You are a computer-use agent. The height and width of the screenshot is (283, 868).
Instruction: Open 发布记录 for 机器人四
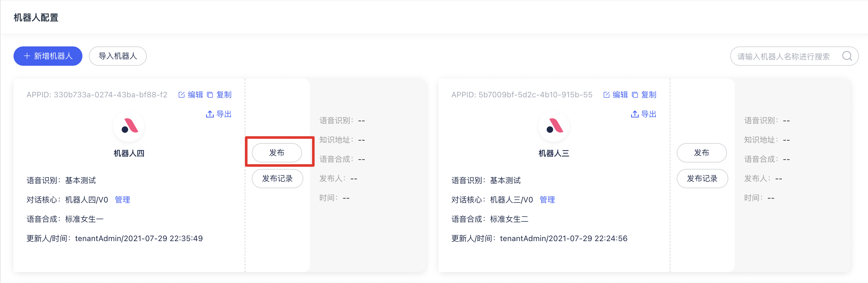pyautogui.click(x=277, y=179)
